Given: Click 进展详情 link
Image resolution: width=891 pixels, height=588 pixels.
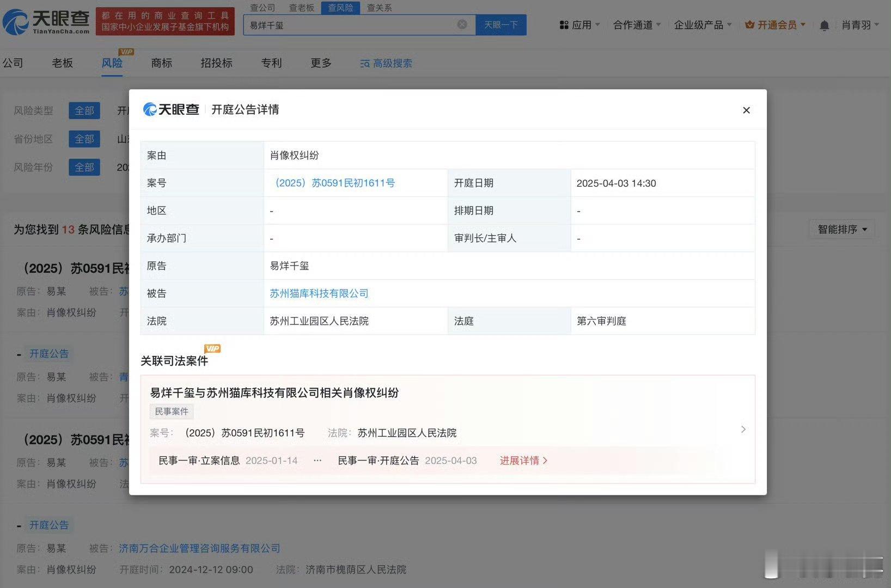Looking at the screenshot, I should coord(524,461).
